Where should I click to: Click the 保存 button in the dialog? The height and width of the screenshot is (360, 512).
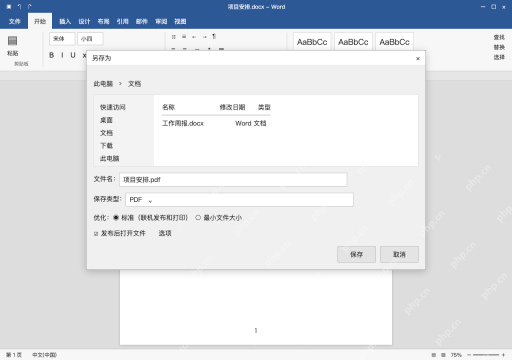click(356, 255)
